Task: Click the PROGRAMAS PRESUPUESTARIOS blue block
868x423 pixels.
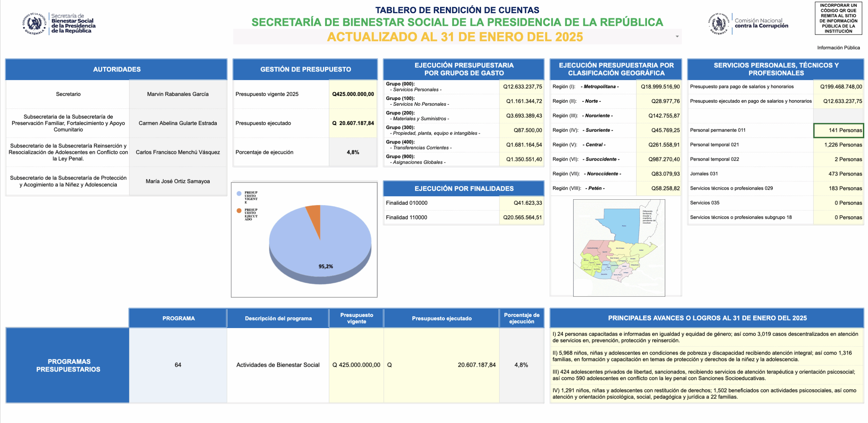Action: (x=68, y=365)
